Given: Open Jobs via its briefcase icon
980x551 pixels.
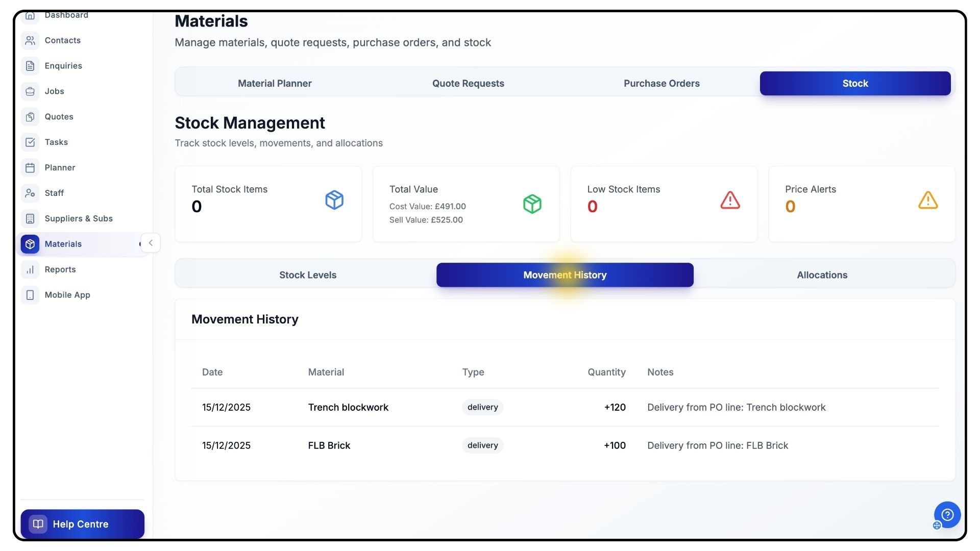Looking at the screenshot, I should pos(30,91).
